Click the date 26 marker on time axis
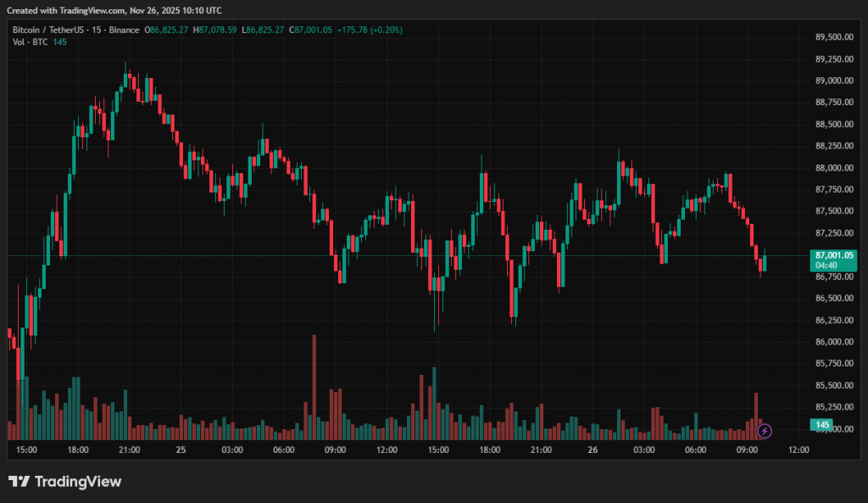The height and width of the screenshot is (503, 868). pyautogui.click(x=592, y=450)
